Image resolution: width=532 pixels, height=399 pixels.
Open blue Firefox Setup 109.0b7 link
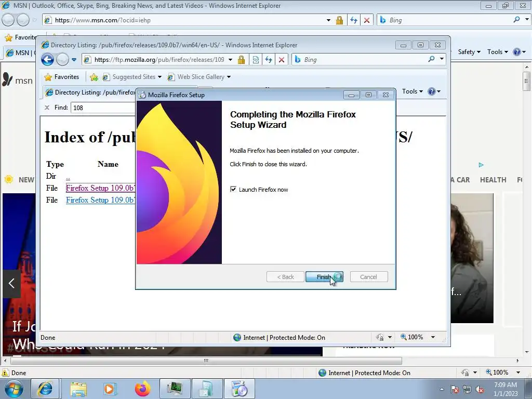(x=100, y=200)
